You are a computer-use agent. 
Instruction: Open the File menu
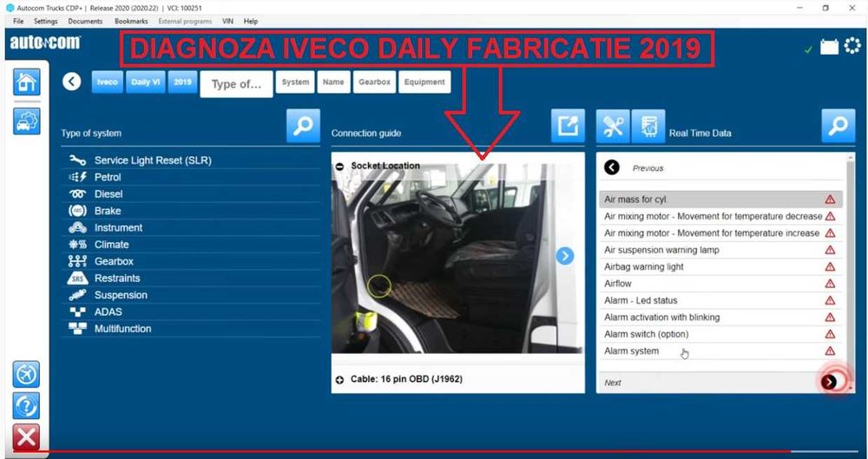pos(18,21)
